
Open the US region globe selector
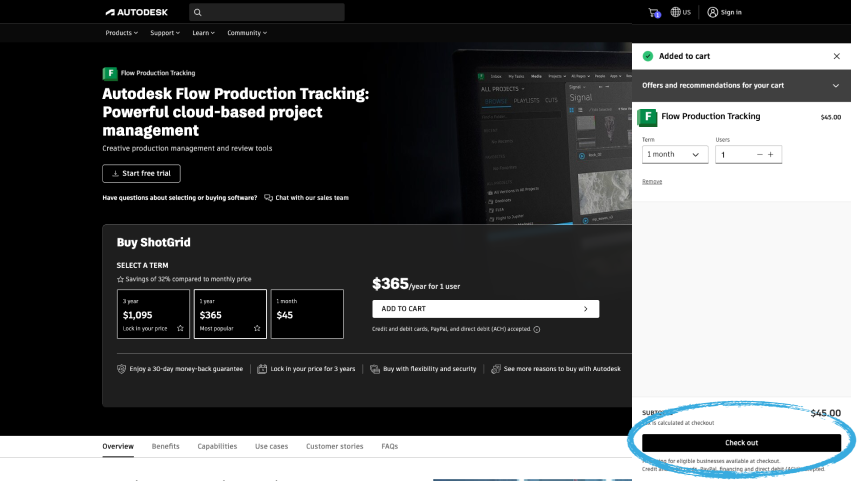click(681, 12)
